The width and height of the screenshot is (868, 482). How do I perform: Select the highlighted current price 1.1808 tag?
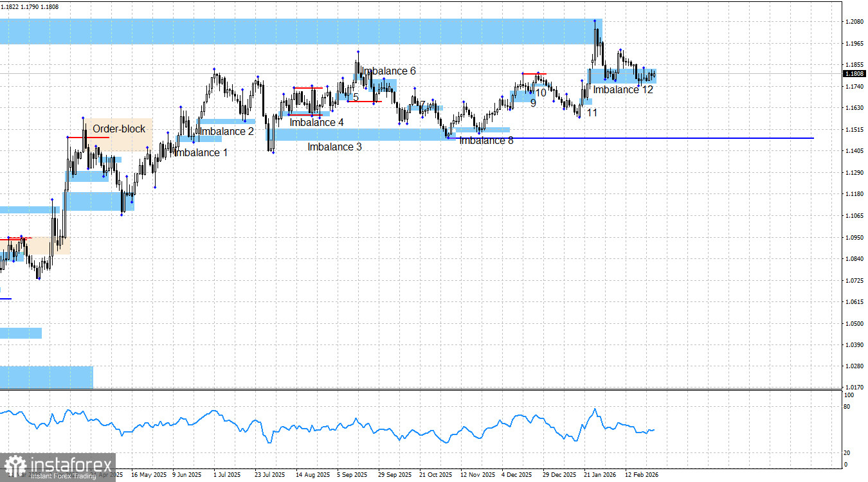point(855,74)
